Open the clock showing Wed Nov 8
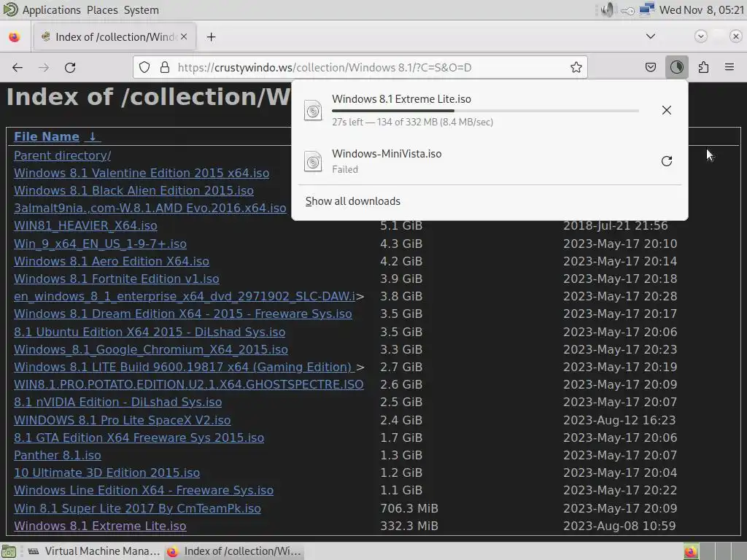The width and height of the screenshot is (747, 560). click(701, 10)
